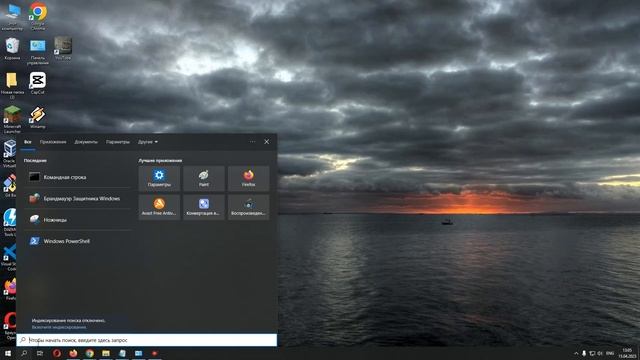Image resolution: width=640 pixels, height=360 pixels.
Task: Show hidden tray icons chevron
Action: tap(576, 353)
